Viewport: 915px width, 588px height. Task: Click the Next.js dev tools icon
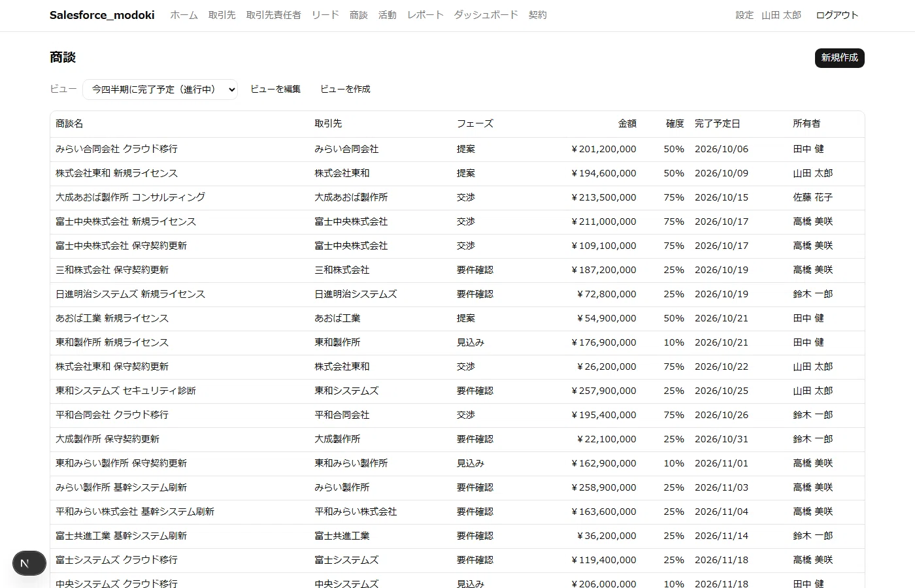click(x=29, y=563)
